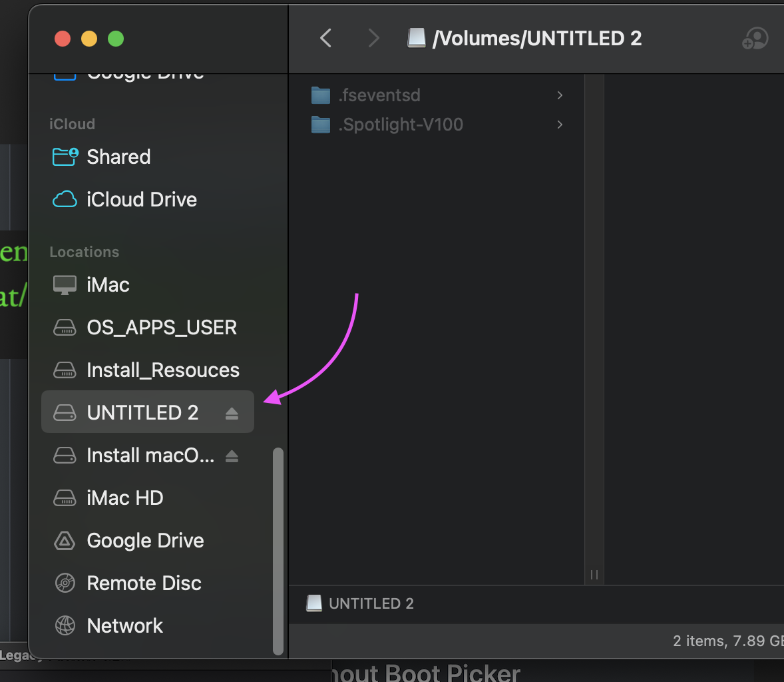The width and height of the screenshot is (784, 682).
Task: Click the monitor icon beside iMac
Action: pyautogui.click(x=65, y=284)
